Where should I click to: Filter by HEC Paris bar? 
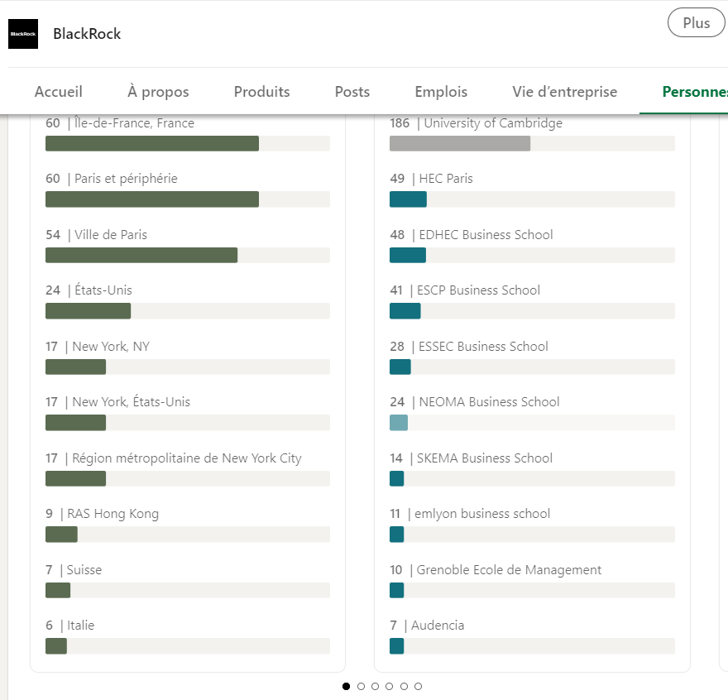pyautogui.click(x=532, y=199)
